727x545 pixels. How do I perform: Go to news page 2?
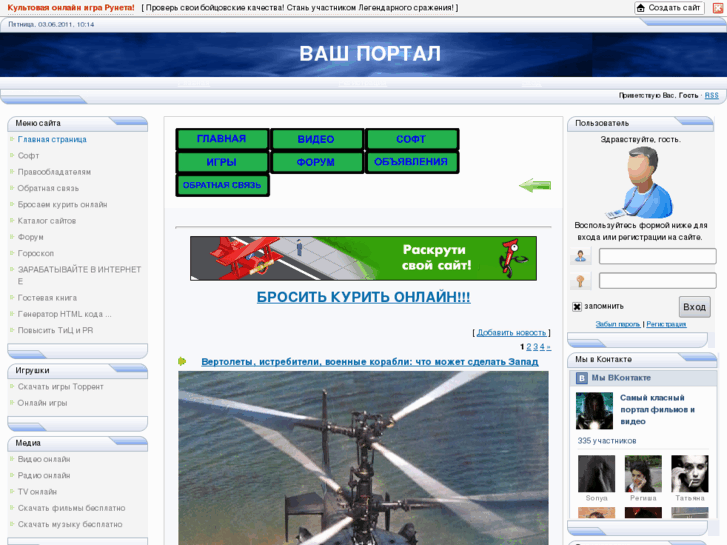529,346
